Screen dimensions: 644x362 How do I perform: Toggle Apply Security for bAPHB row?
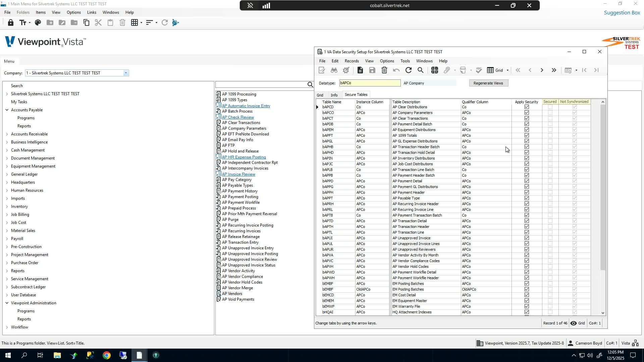(x=527, y=147)
